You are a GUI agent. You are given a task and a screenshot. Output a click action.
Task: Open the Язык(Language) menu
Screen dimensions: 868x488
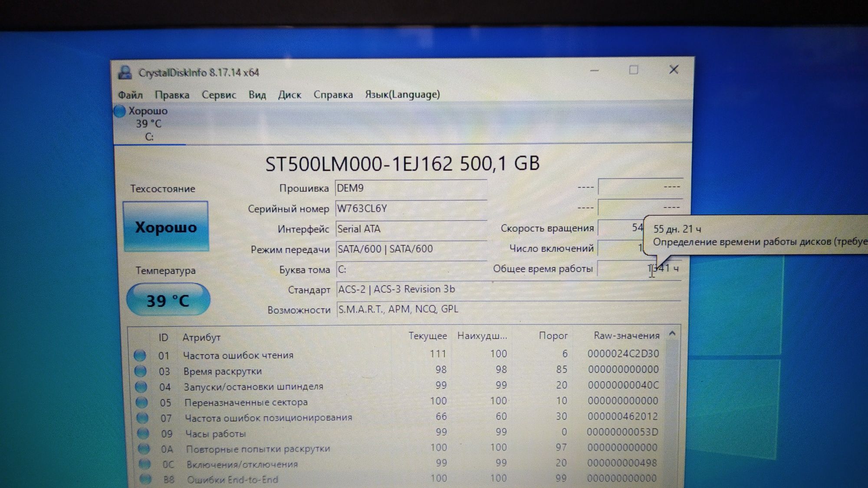point(402,94)
